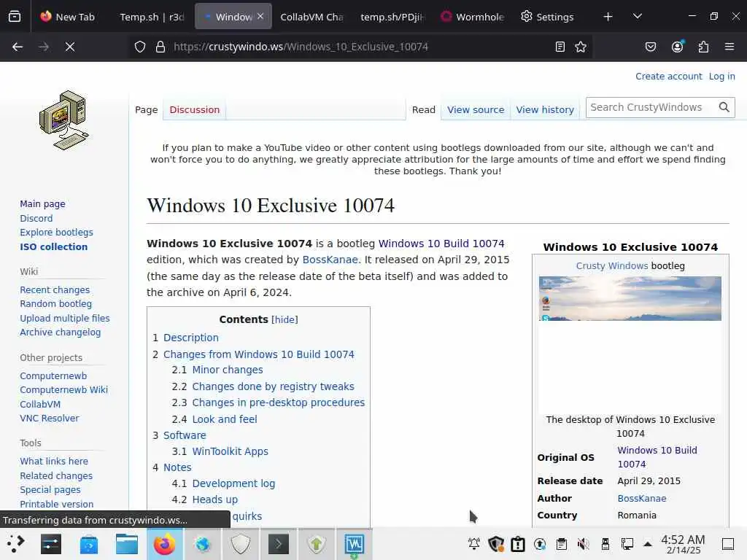Screen dimensions: 747x560
Task: Toggle reader view in address bar
Action: point(560,47)
